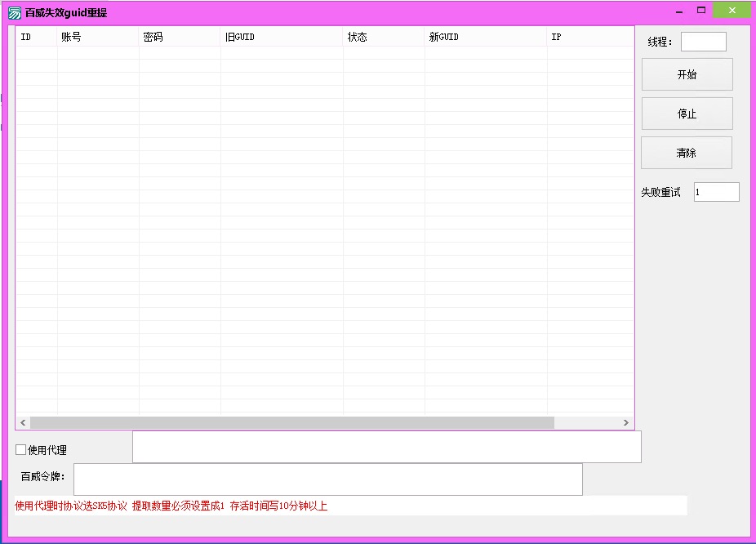Click the proxy text box beside 使用代理
The width and height of the screenshot is (756, 544).
[x=386, y=447]
